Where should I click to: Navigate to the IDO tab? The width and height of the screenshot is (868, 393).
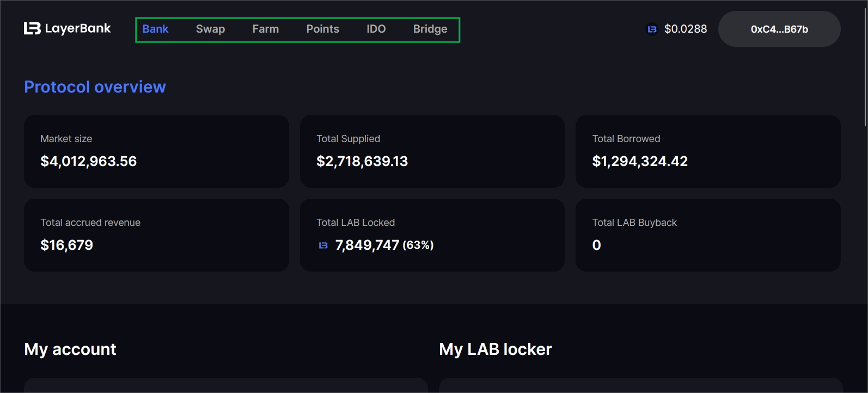coord(376,29)
